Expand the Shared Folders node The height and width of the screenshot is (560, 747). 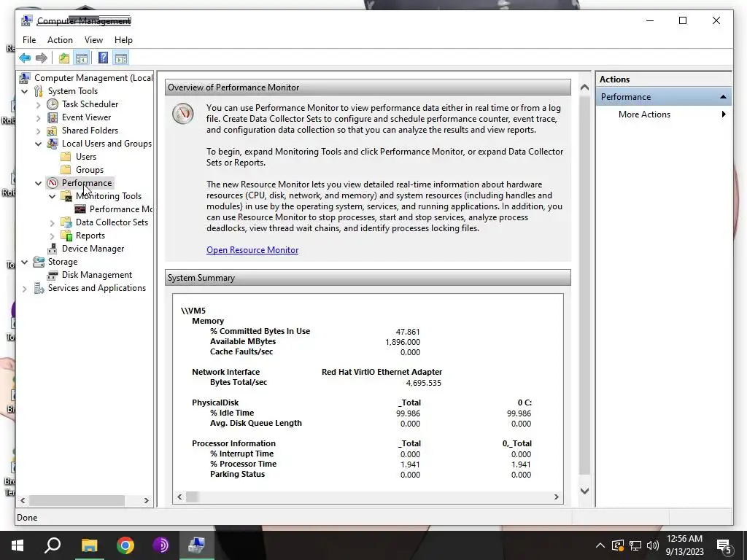coord(39,131)
